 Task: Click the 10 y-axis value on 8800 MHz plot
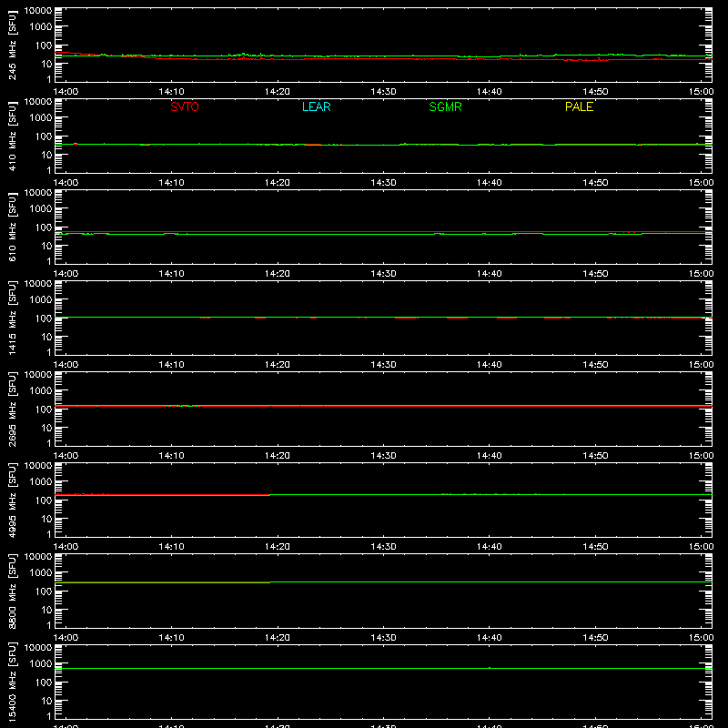point(46,610)
